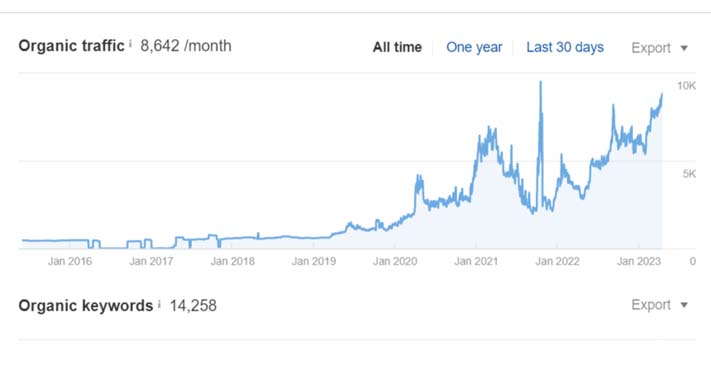The image size is (711, 377).
Task: Click the Jan 2023 axis label
Action: [638, 261]
